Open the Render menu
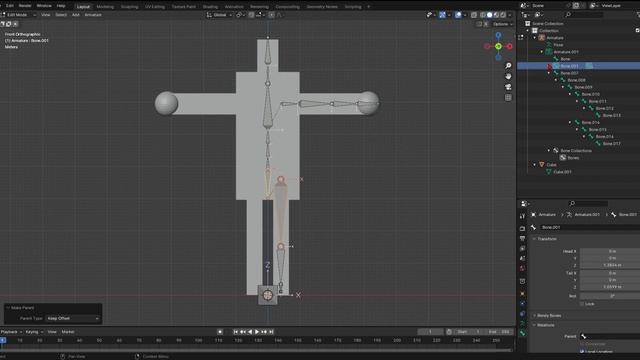The height and width of the screenshot is (360, 640). click(x=25, y=6)
